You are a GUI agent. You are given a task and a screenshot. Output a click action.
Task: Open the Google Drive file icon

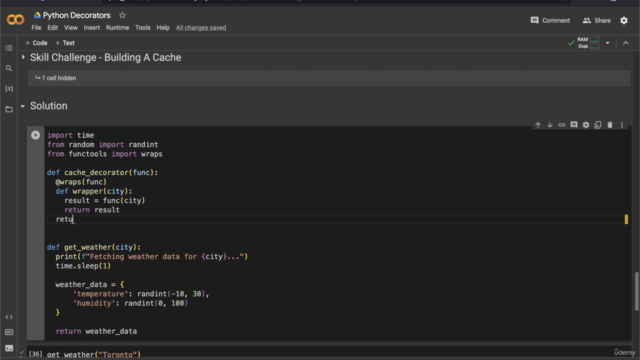pyautogui.click(x=37, y=15)
